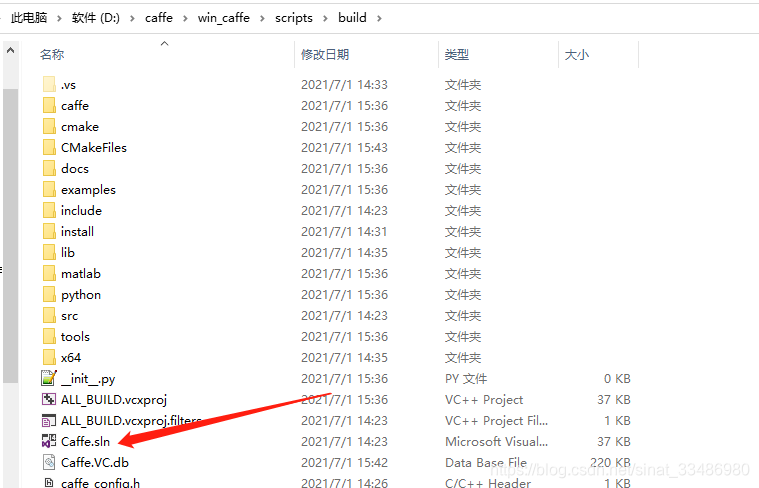This screenshot has width=759, height=488.
Task: Click the navigation pane scrollbar thumb
Action: pyautogui.click(x=11, y=236)
